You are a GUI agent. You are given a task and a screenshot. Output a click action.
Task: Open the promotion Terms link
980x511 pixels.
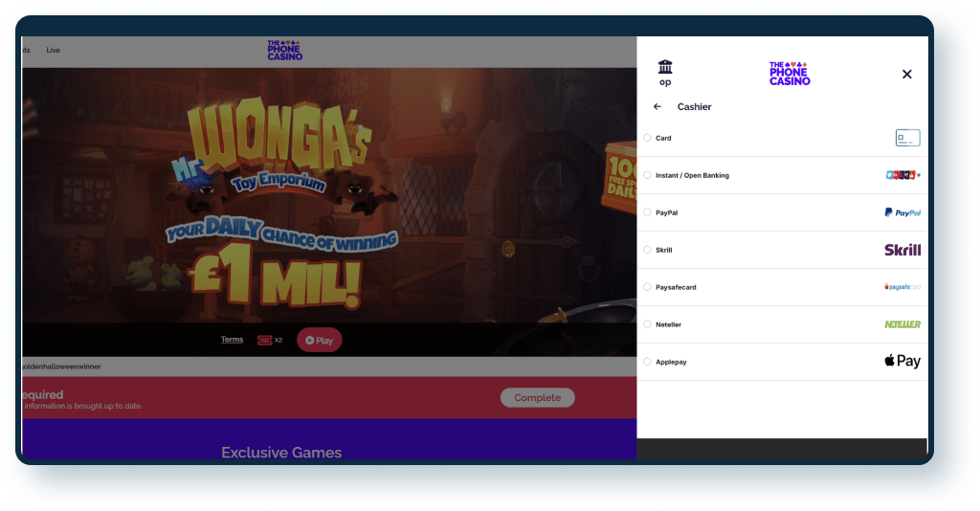pos(232,340)
